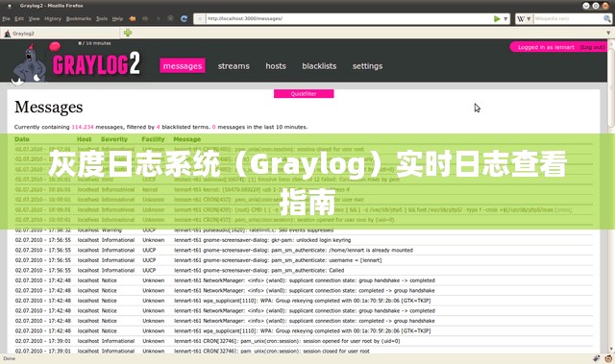Click the site identity icon left of the URL
Screen dimensions: 615x364
point(200,18)
